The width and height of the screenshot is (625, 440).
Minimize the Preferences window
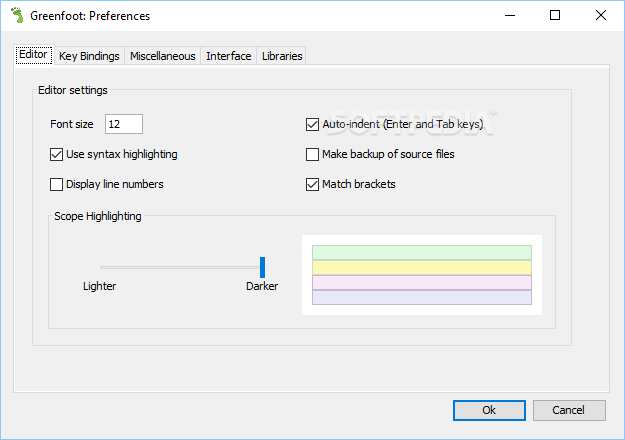[x=510, y=16]
